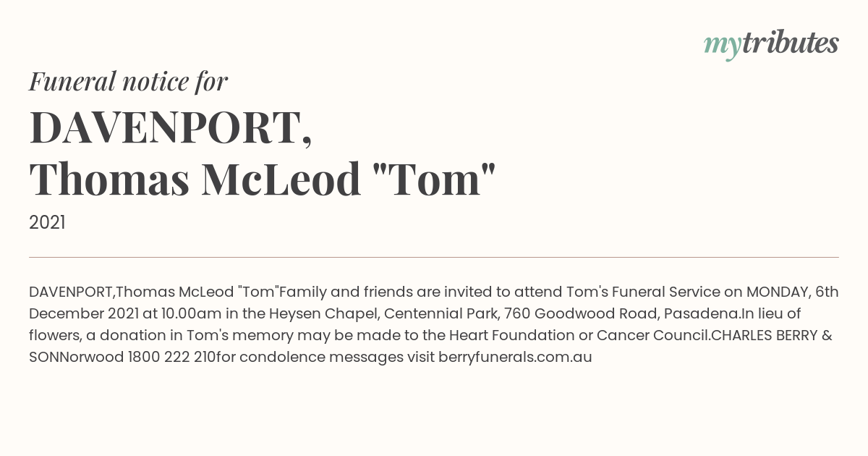The image size is (868, 456).
Task: Click the Thomas McLeod "Tom" name line
Action: click(x=263, y=180)
